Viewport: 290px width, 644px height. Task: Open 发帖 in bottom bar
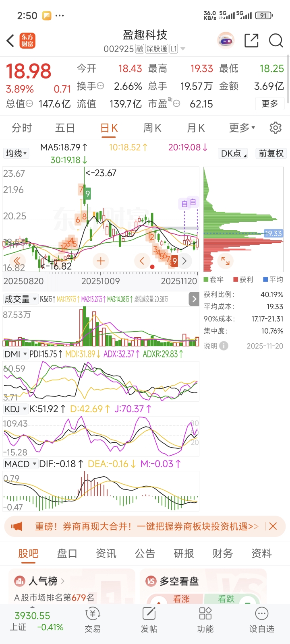(149, 620)
